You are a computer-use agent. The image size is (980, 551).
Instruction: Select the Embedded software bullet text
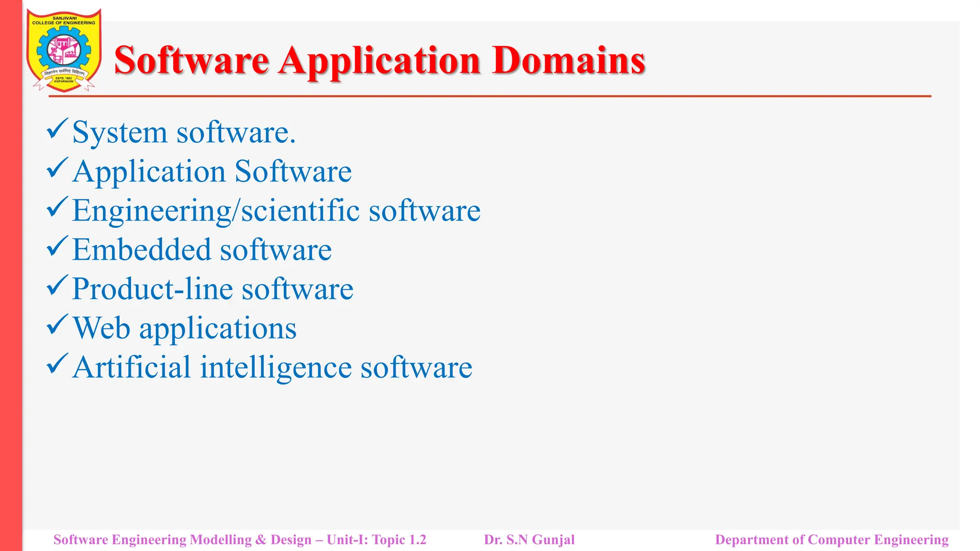201,250
